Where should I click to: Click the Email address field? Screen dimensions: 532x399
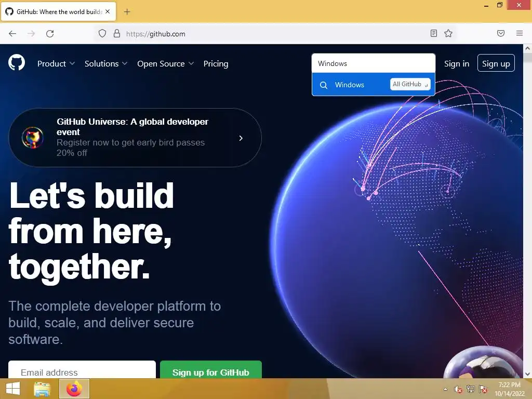tap(82, 370)
